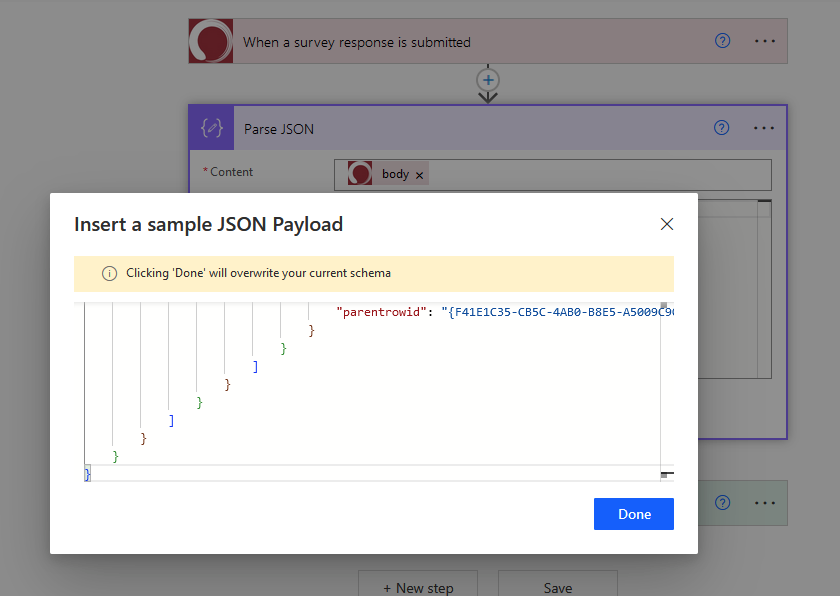The width and height of the screenshot is (840, 596).
Task: Open the ellipsis menu on the bottom action
Action: point(764,503)
